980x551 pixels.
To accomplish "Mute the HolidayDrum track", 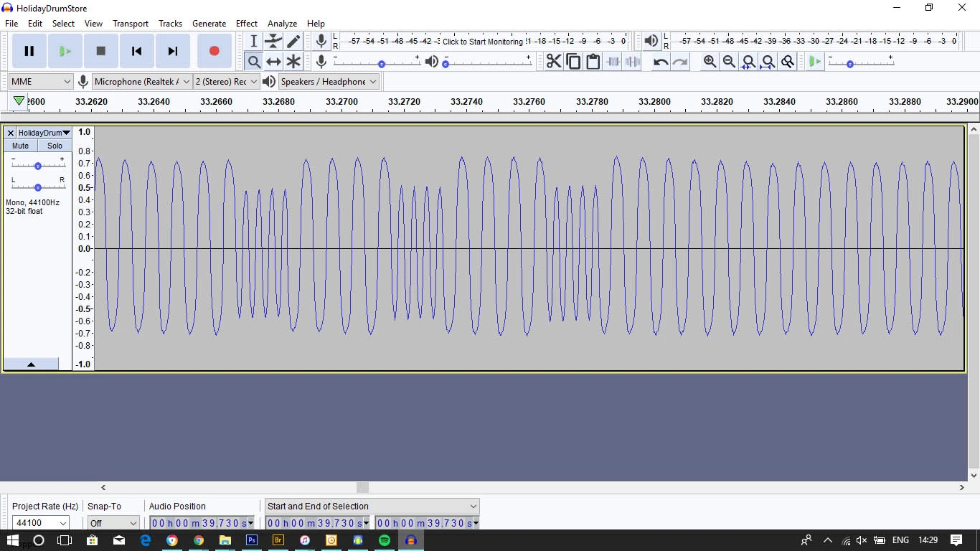I will coord(21,146).
